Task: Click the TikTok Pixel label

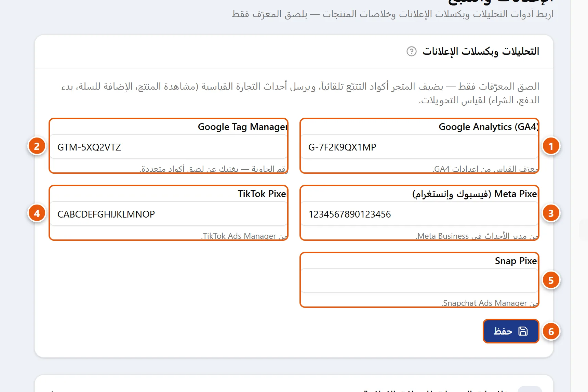Action: [263, 194]
